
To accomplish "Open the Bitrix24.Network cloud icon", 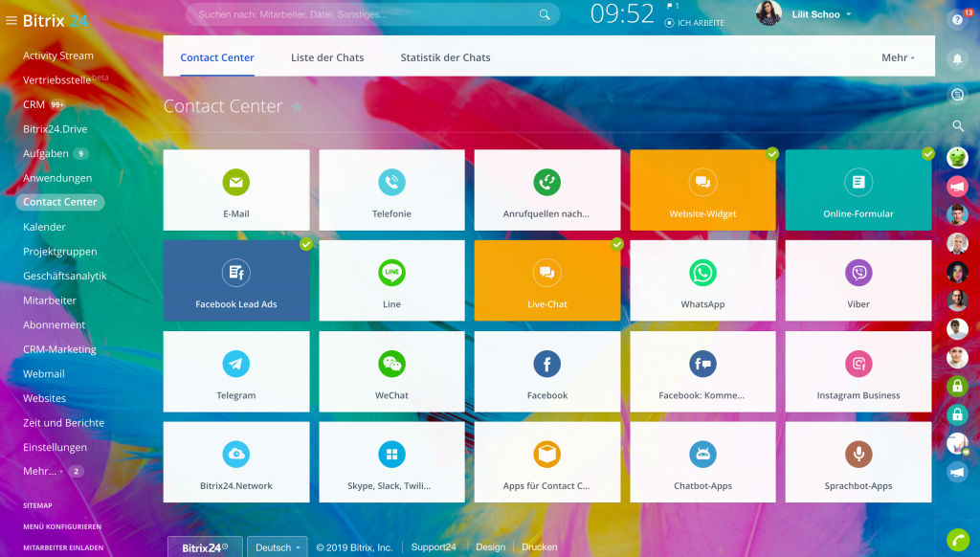I will (235, 455).
